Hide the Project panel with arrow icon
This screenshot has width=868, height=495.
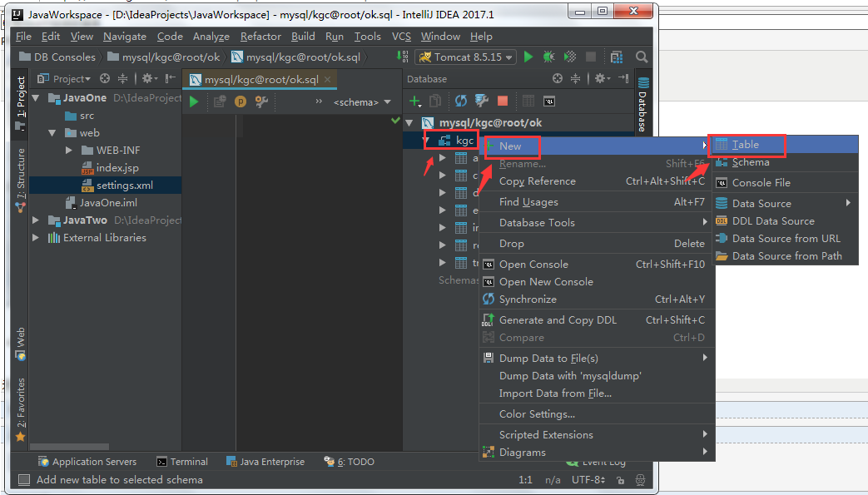(171, 79)
